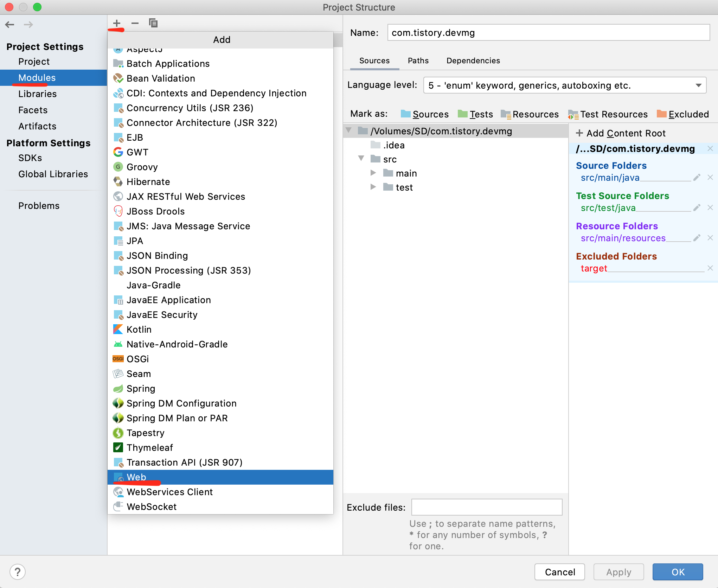Click the plus Add module button

[x=117, y=23]
